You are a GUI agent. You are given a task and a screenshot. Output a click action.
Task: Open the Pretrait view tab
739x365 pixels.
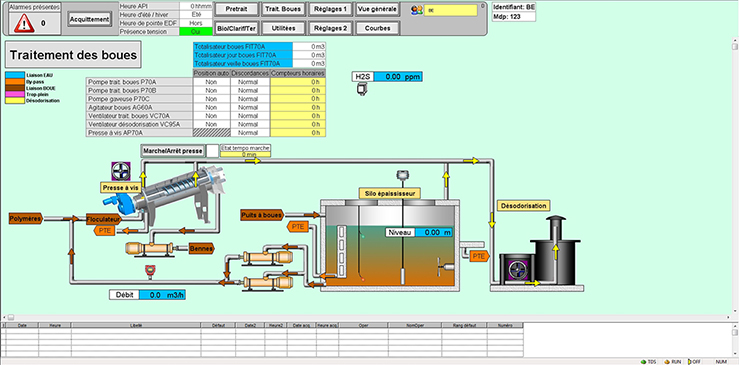point(237,9)
